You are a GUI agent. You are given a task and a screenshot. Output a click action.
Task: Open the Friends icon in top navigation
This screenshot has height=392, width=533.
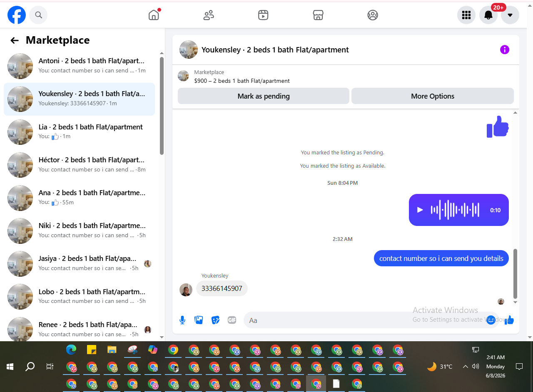pyautogui.click(x=209, y=15)
